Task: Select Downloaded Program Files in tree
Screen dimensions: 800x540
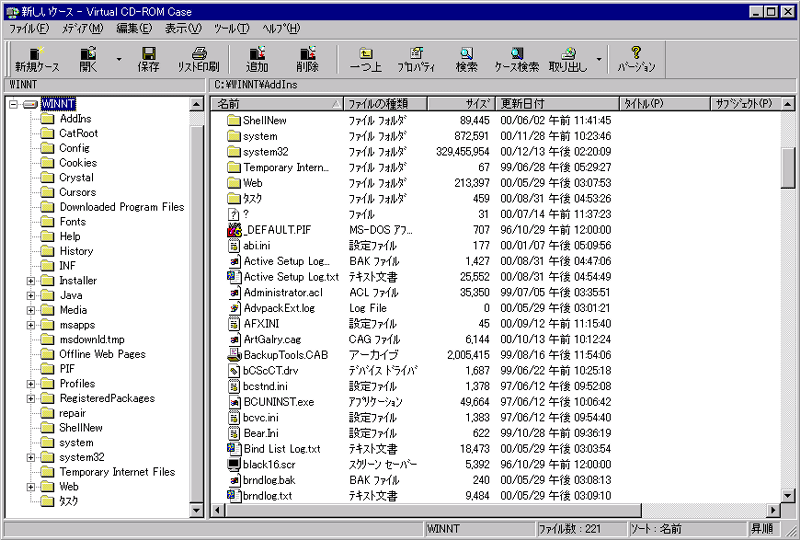Action: [x=121, y=207]
